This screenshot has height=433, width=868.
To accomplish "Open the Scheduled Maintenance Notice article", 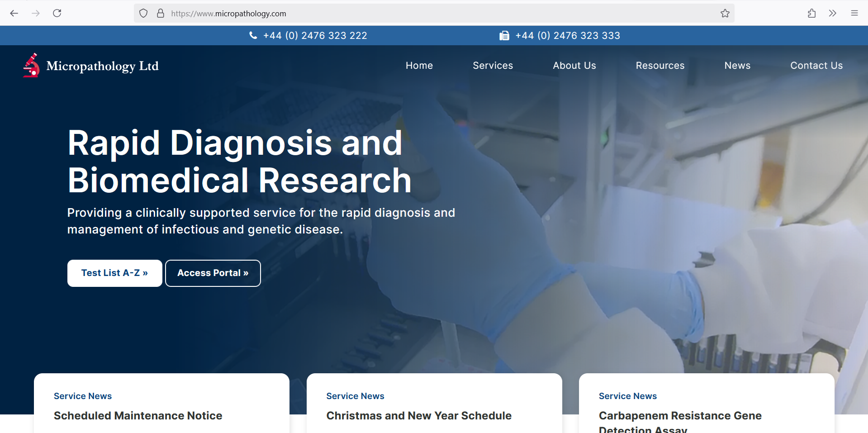I will (138, 415).
